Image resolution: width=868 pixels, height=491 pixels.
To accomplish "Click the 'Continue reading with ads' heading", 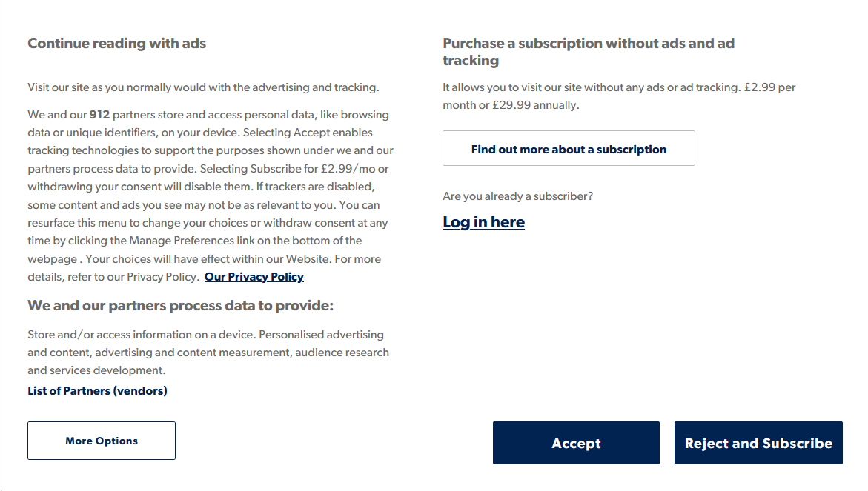I will click(116, 43).
